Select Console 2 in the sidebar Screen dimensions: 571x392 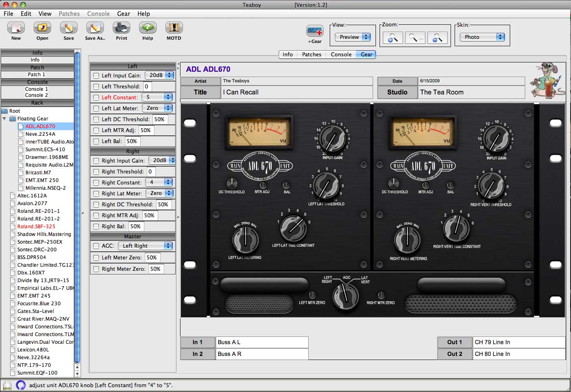click(36, 95)
